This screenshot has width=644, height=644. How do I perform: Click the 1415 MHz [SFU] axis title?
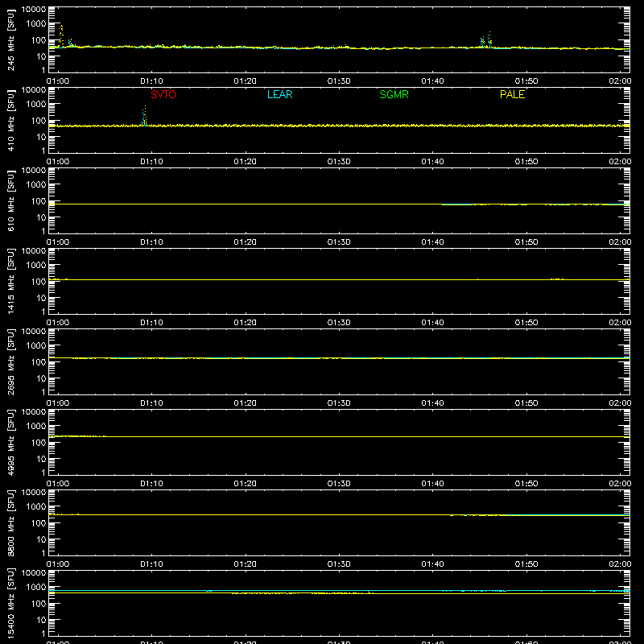pyautogui.click(x=10, y=281)
